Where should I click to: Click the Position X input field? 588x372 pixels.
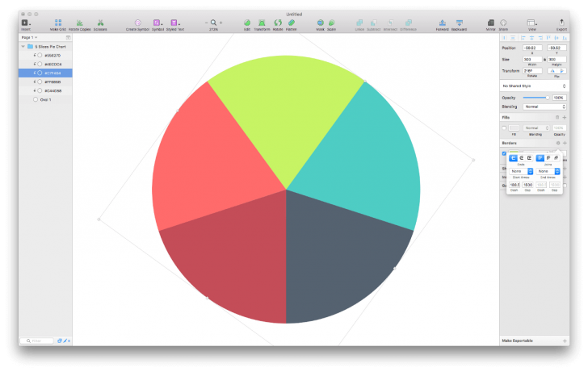[532, 48]
